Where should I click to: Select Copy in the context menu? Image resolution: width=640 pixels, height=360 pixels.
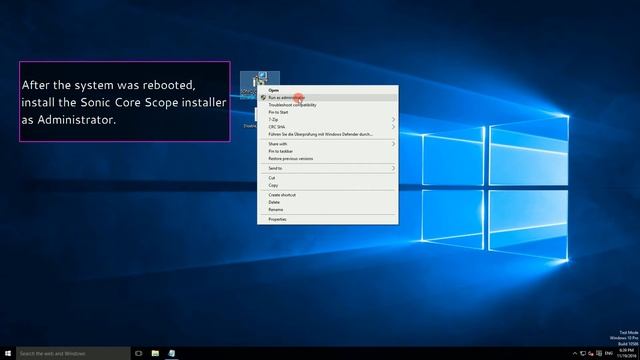(328, 185)
